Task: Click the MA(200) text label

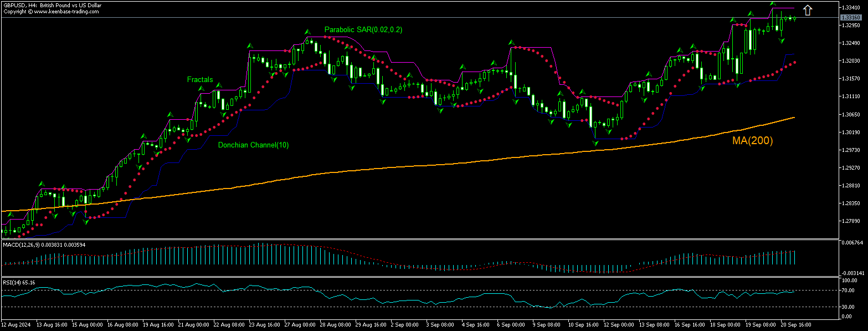Action: point(752,141)
